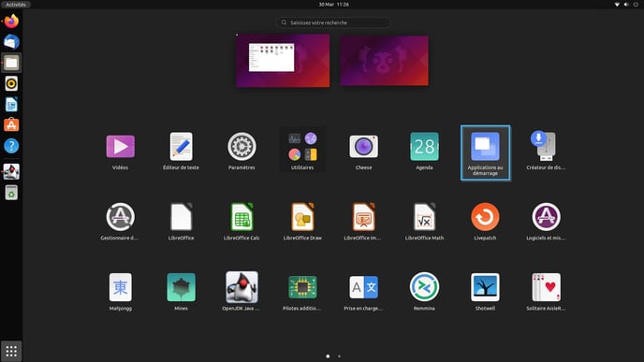Open Files manager in the dock
644x362 pixels.
(x=11, y=63)
